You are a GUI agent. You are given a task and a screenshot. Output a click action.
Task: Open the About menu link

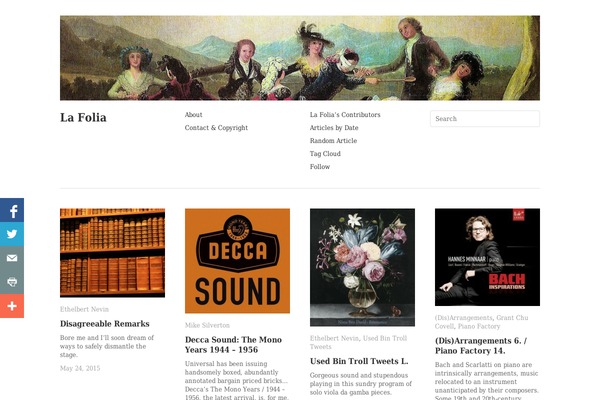click(x=193, y=115)
